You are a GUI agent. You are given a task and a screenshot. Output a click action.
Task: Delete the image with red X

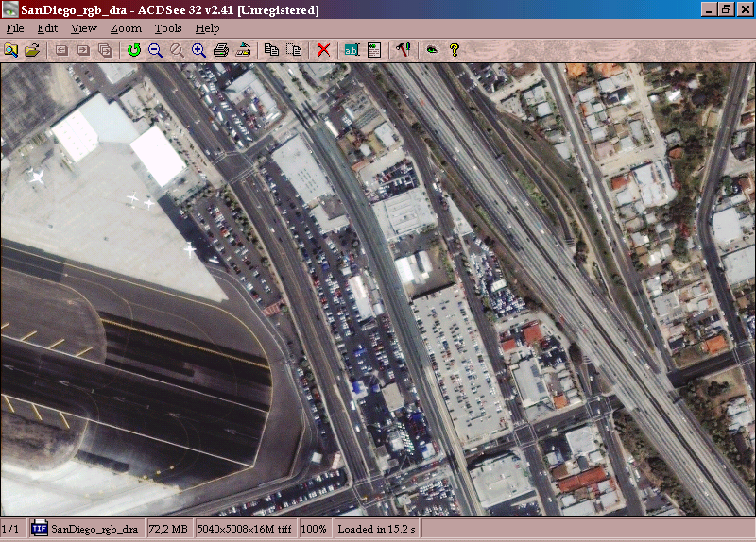pos(323,50)
